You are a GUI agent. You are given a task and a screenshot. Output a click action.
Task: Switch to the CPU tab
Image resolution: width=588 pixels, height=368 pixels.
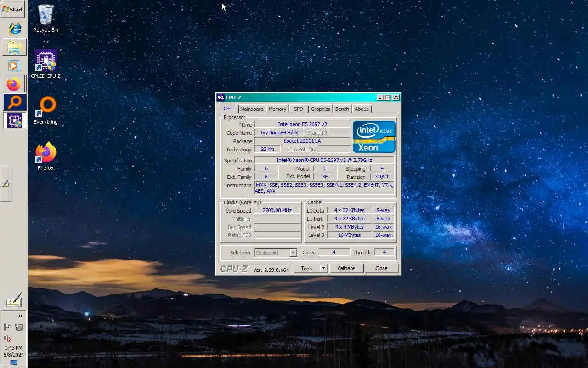[228, 109]
